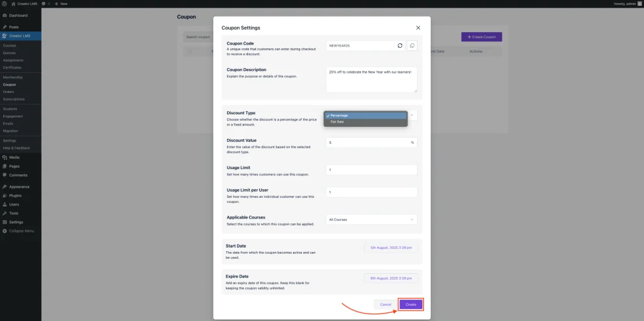Image resolution: width=644 pixels, height=321 pixels.
Task: Click the comments bubble in admin bar
Action: point(43,4)
